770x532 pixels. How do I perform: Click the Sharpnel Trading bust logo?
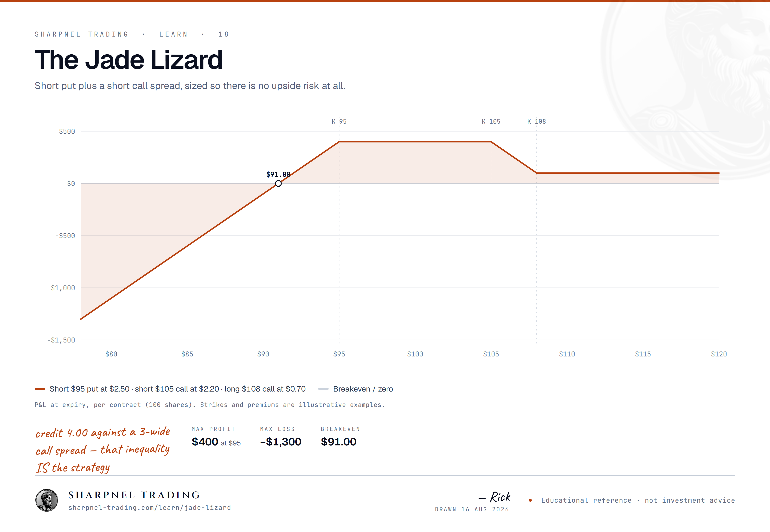tap(47, 500)
